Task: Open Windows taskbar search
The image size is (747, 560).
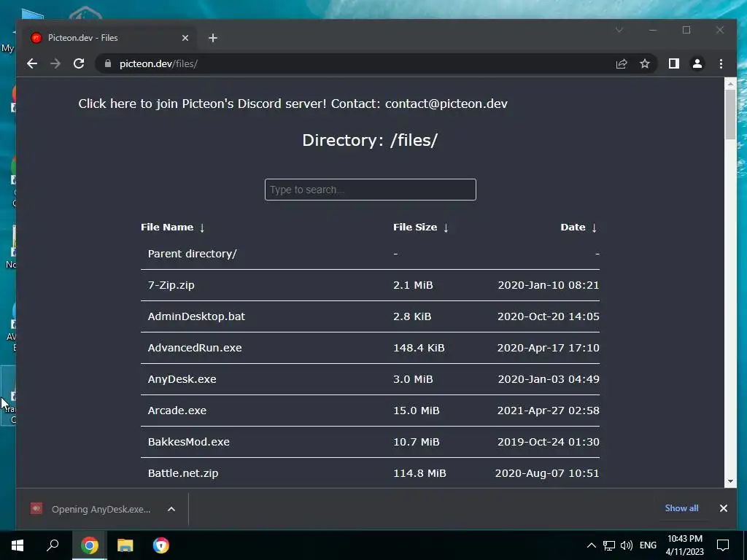Action: pos(53,545)
